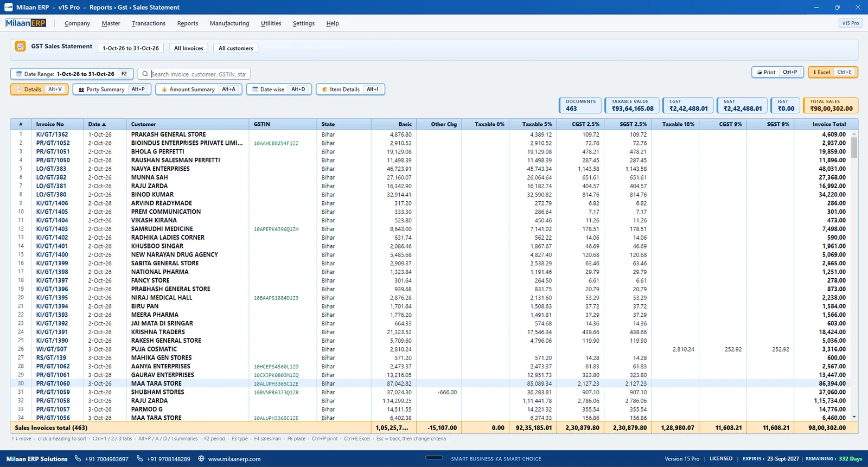Open the Utilities menu
Image resolution: width=868 pixels, height=467 pixels.
(x=271, y=23)
